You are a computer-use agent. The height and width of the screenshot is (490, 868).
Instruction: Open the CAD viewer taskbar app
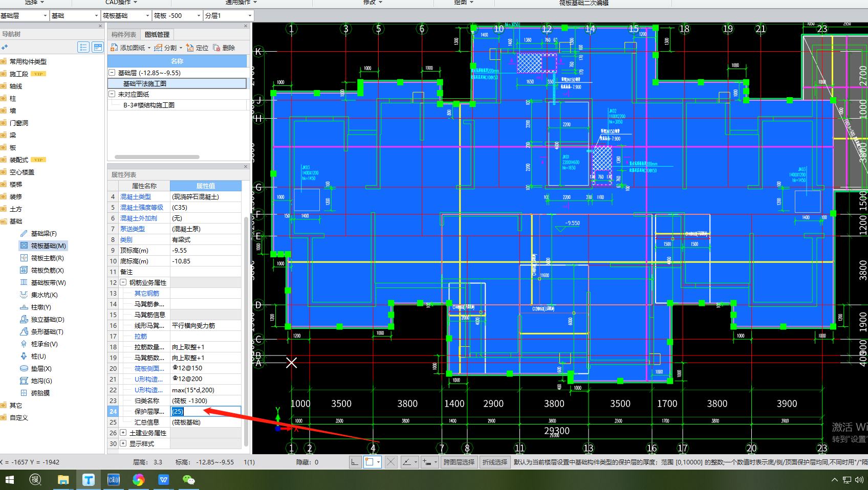pyautogui.click(x=113, y=480)
